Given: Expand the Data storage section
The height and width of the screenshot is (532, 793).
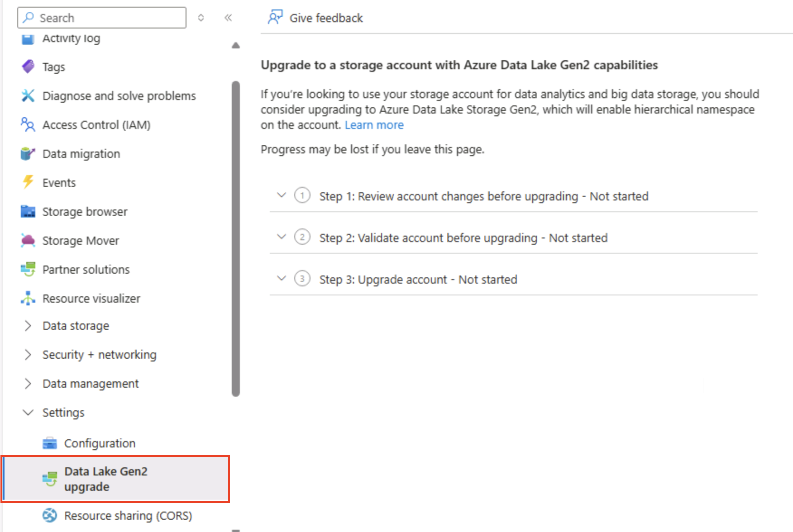Looking at the screenshot, I should (x=28, y=325).
